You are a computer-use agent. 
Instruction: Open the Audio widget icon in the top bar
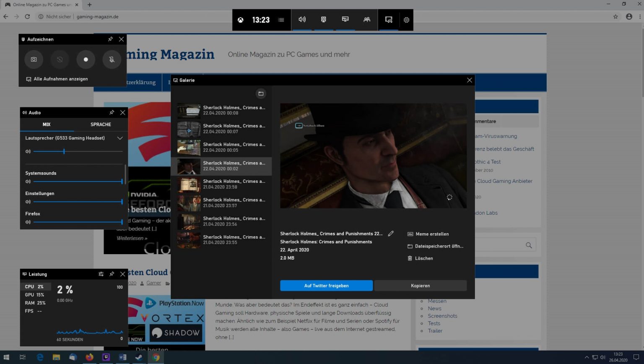pyautogui.click(x=302, y=19)
